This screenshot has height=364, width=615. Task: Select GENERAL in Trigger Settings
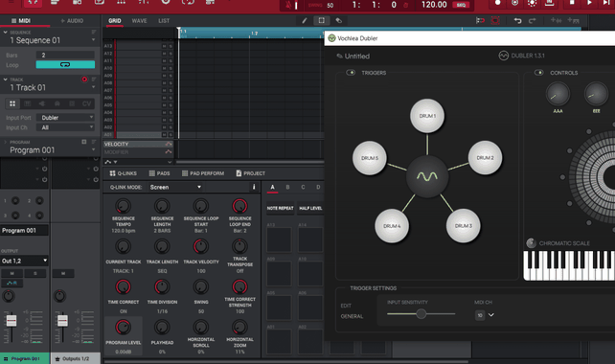(x=352, y=316)
